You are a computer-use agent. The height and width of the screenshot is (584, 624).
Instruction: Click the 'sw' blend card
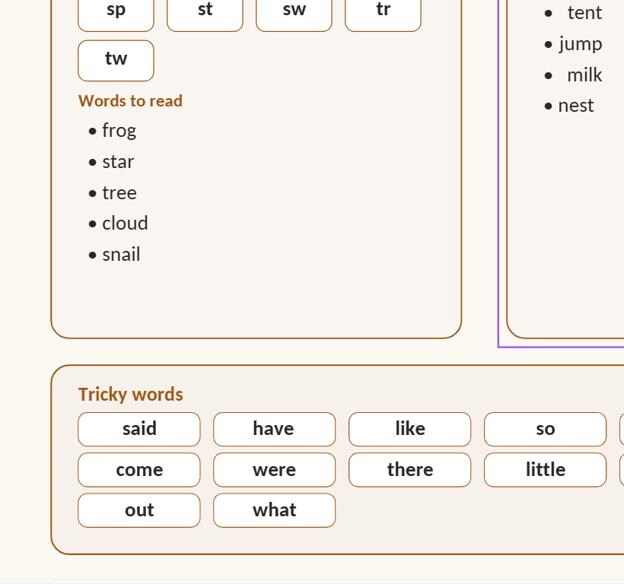click(x=294, y=15)
